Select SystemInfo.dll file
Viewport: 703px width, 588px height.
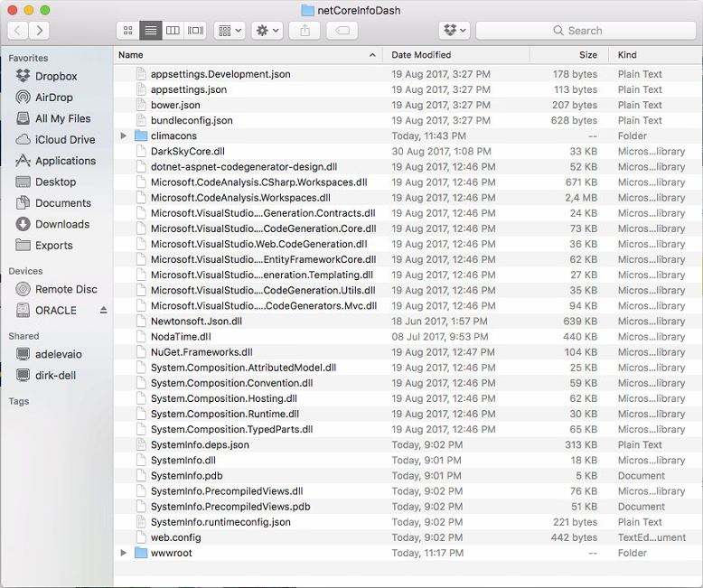click(x=408, y=461)
